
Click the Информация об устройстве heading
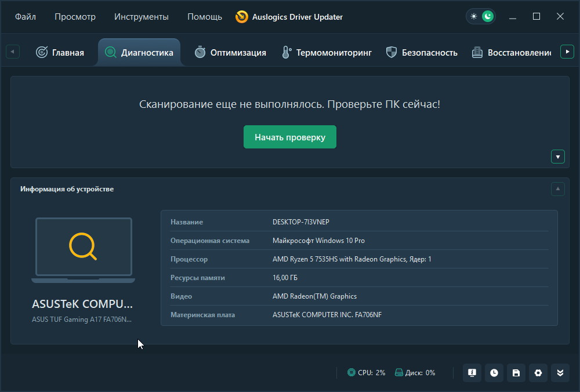tap(67, 189)
